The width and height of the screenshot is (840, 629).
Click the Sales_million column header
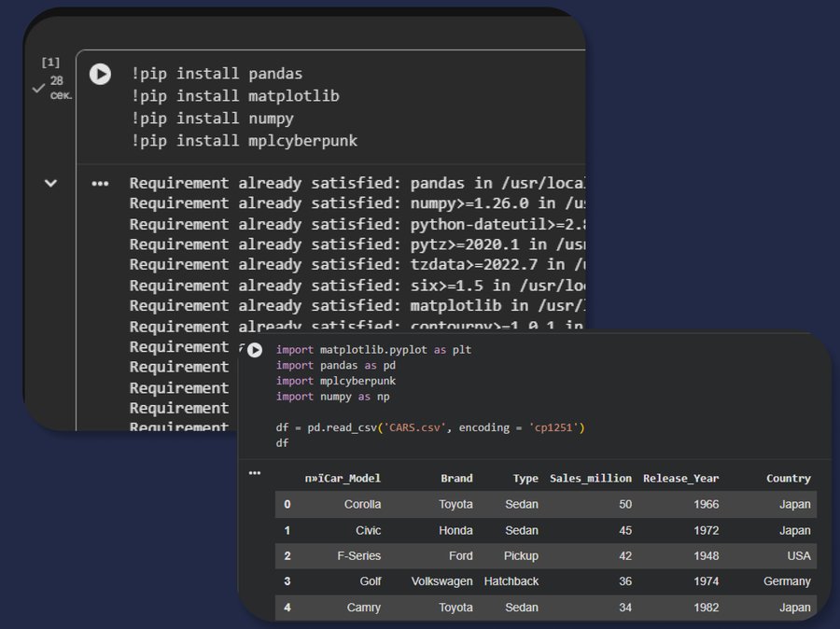click(x=591, y=478)
